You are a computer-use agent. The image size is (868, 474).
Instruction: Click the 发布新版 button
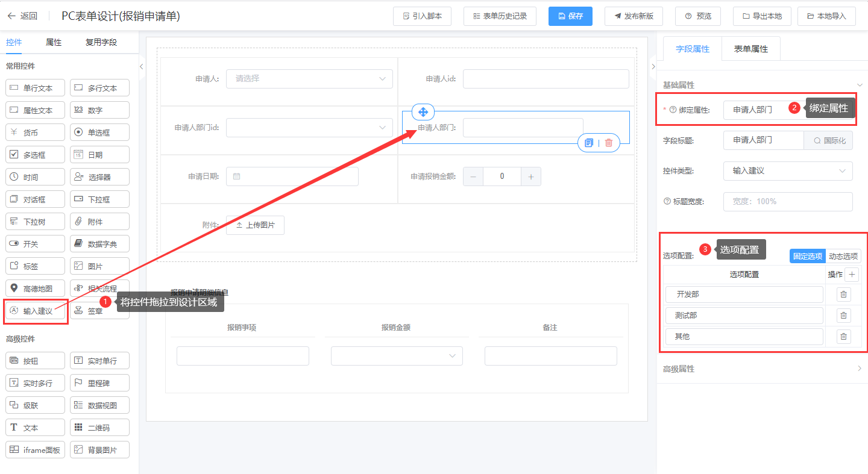pyautogui.click(x=634, y=16)
